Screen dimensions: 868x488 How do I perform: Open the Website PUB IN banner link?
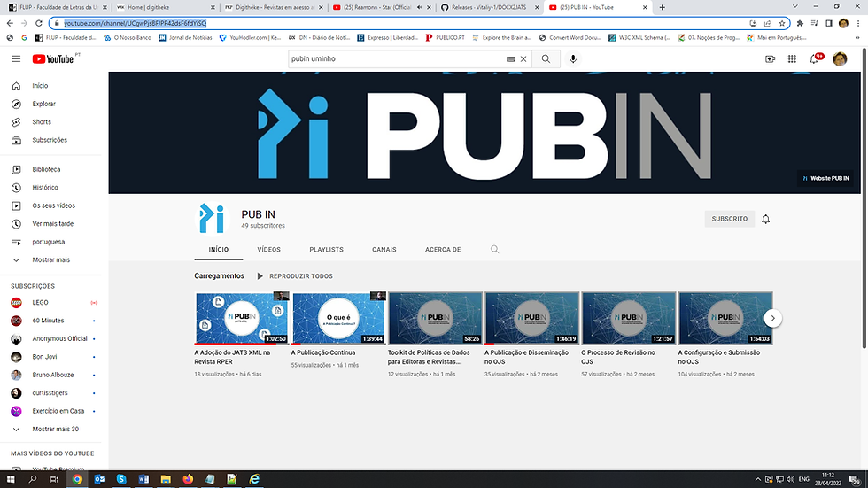825,178
